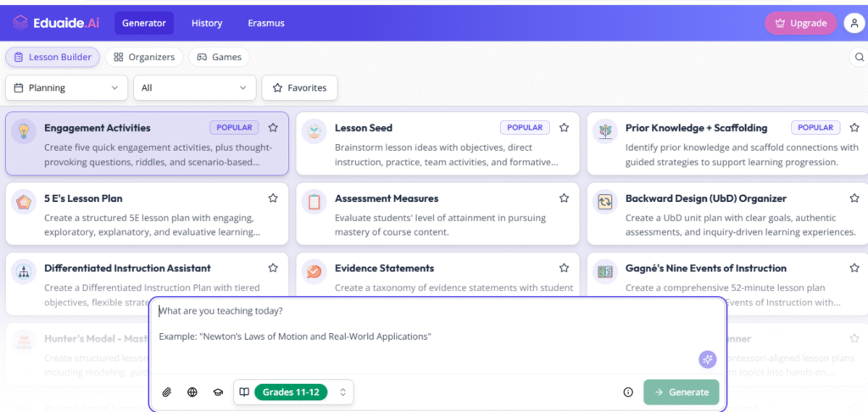Select the Organizers tab
Image resolution: width=868 pixels, height=412 pixels.
(x=144, y=57)
